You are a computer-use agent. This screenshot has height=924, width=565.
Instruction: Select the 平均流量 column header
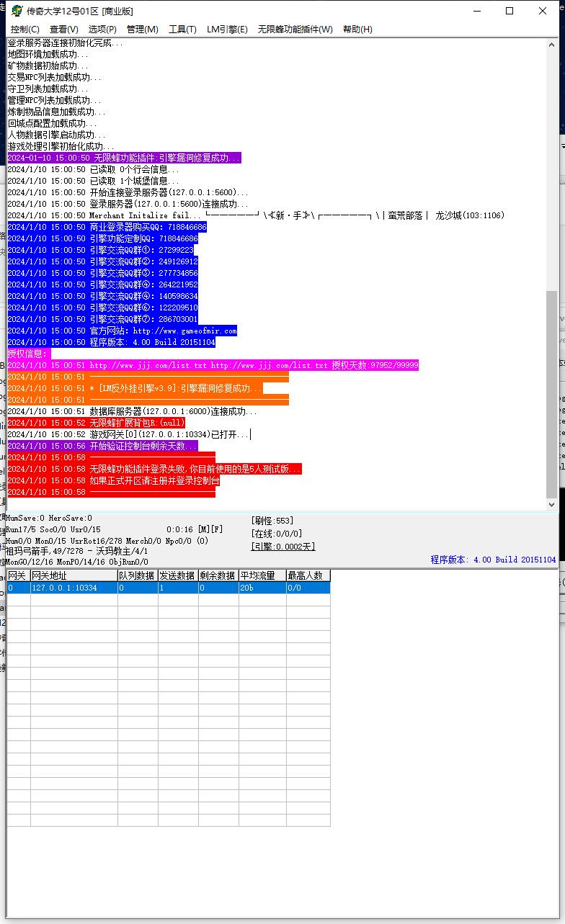(262, 575)
